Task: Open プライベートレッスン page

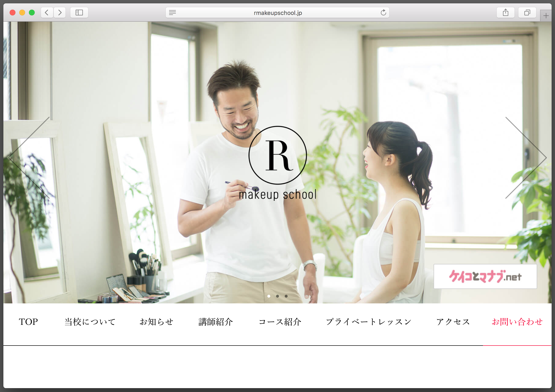Action: tap(368, 322)
